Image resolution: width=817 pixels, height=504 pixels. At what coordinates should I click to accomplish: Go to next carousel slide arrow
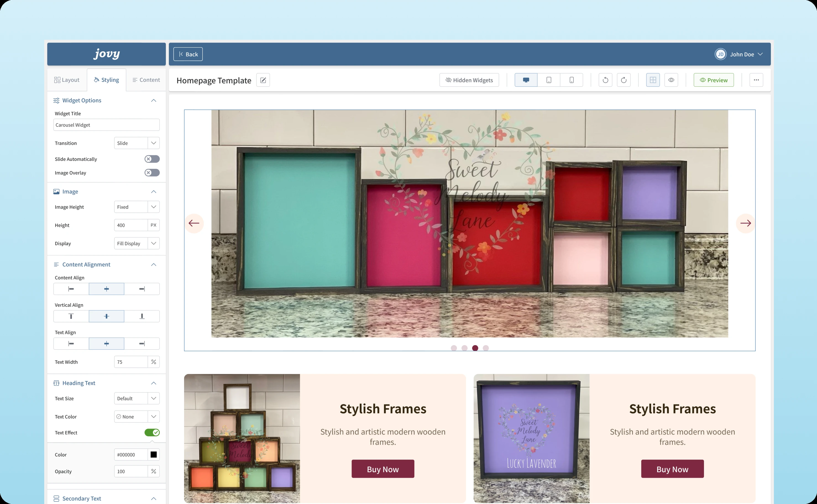coord(745,223)
